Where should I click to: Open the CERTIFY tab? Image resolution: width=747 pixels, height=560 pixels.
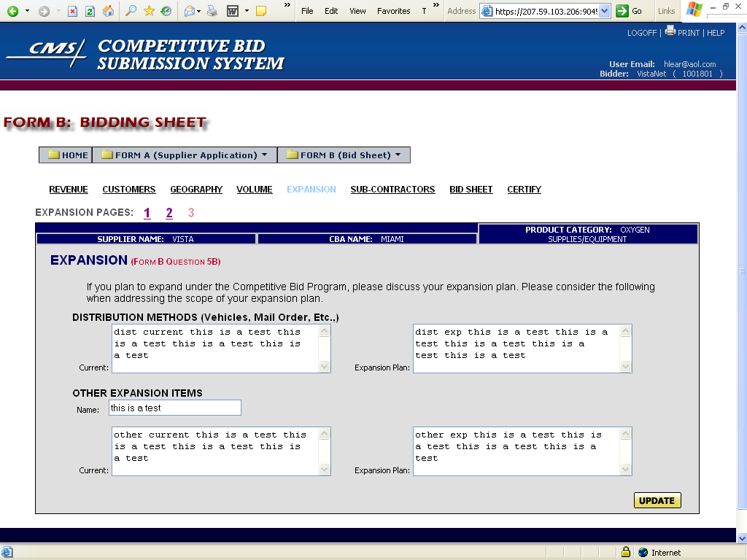coord(524,190)
